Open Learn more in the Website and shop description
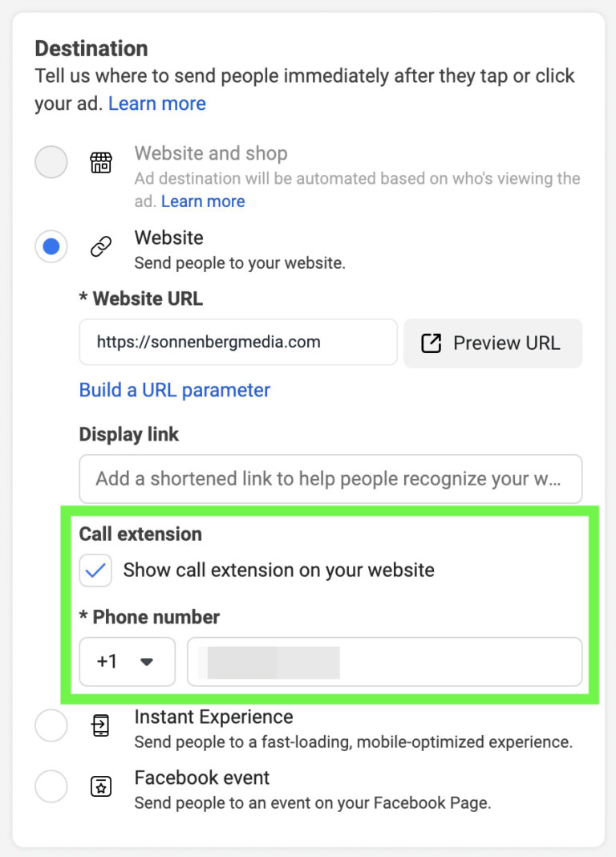The width and height of the screenshot is (616, 857). [x=203, y=201]
